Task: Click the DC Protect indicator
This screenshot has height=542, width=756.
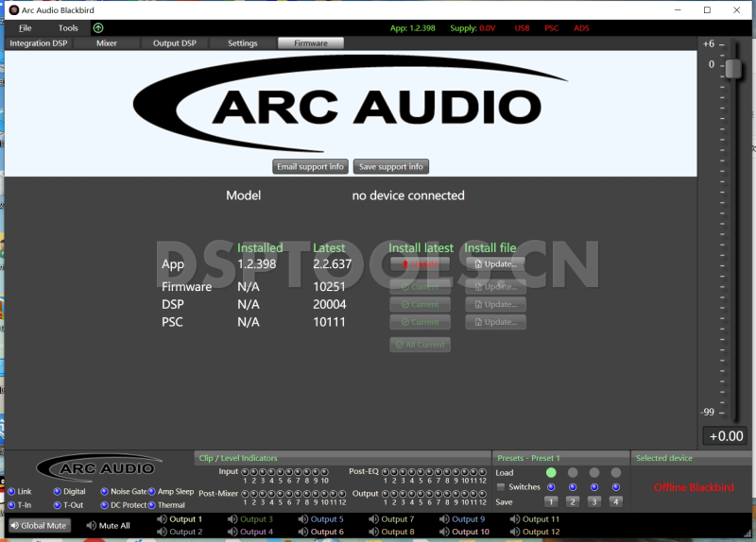Action: click(x=104, y=505)
